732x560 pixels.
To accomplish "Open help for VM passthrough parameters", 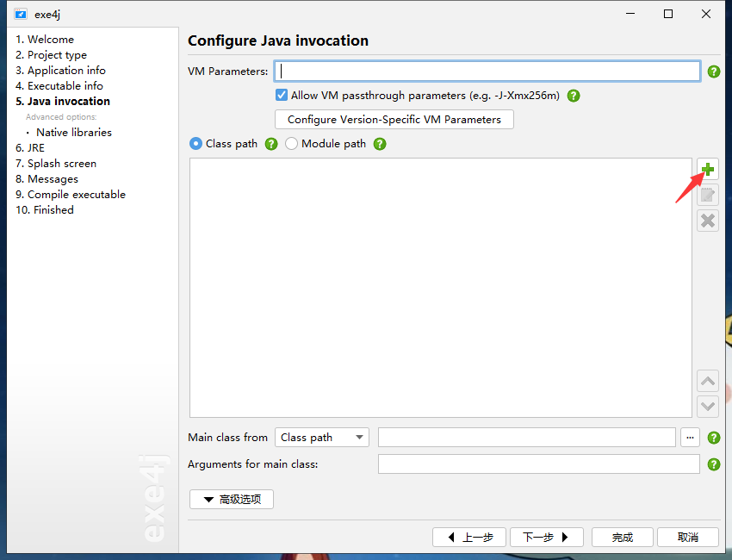I will point(574,96).
